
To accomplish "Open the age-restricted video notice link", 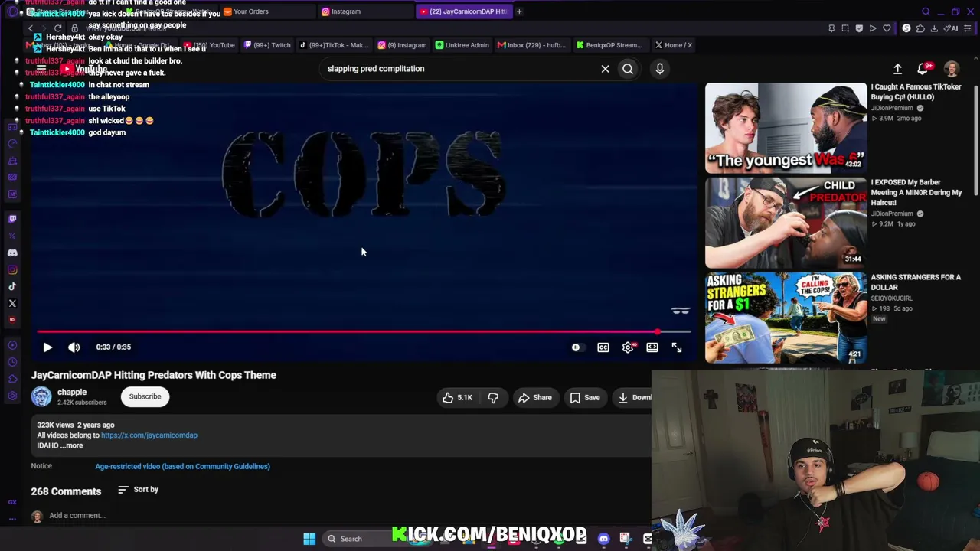I will pos(182,466).
